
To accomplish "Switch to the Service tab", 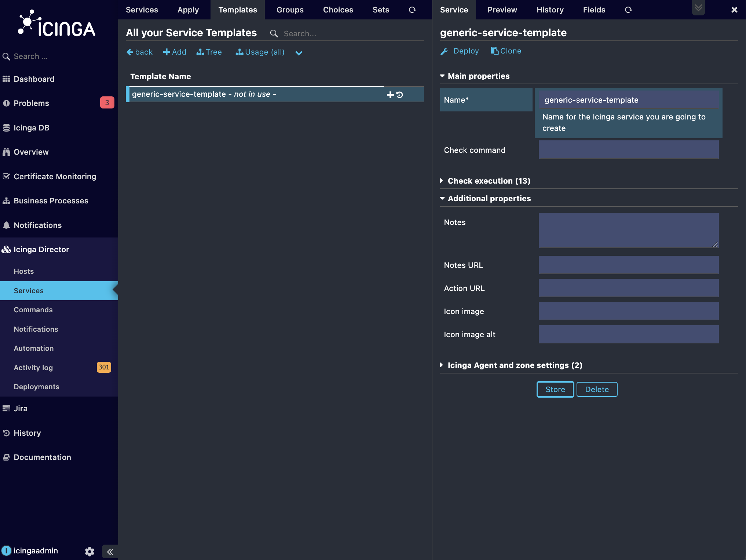I will [454, 10].
